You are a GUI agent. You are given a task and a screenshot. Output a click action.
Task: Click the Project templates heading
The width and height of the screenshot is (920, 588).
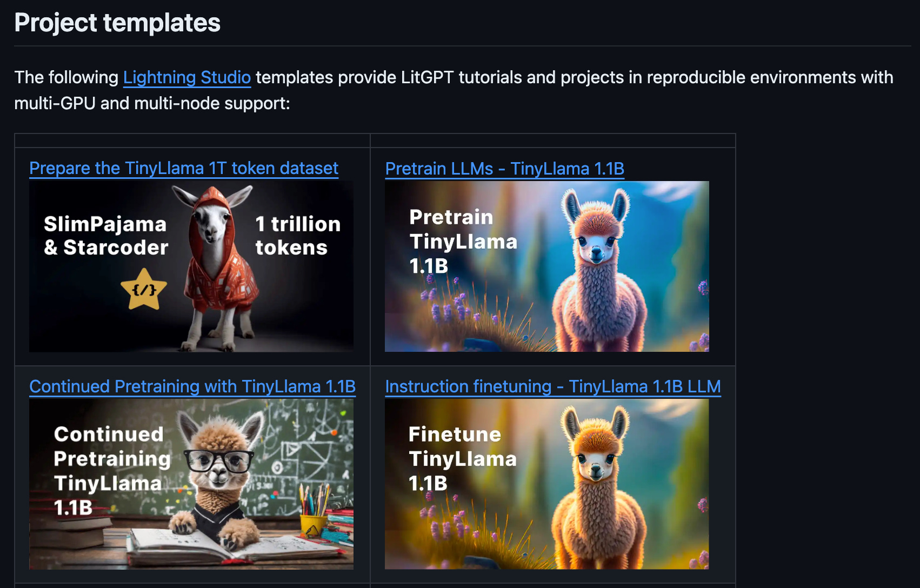(x=117, y=23)
